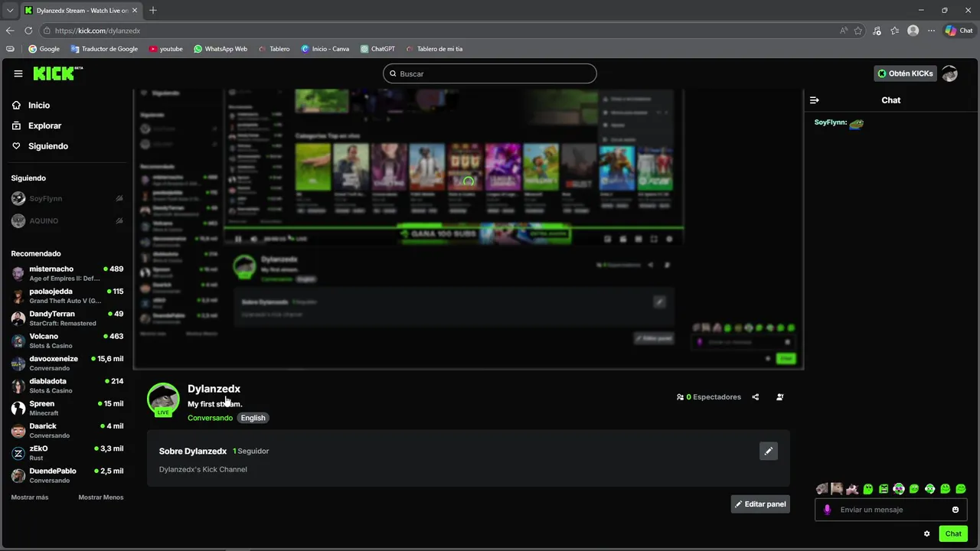Click the Obtén KICKs button
The image size is (980, 551).
click(x=905, y=73)
